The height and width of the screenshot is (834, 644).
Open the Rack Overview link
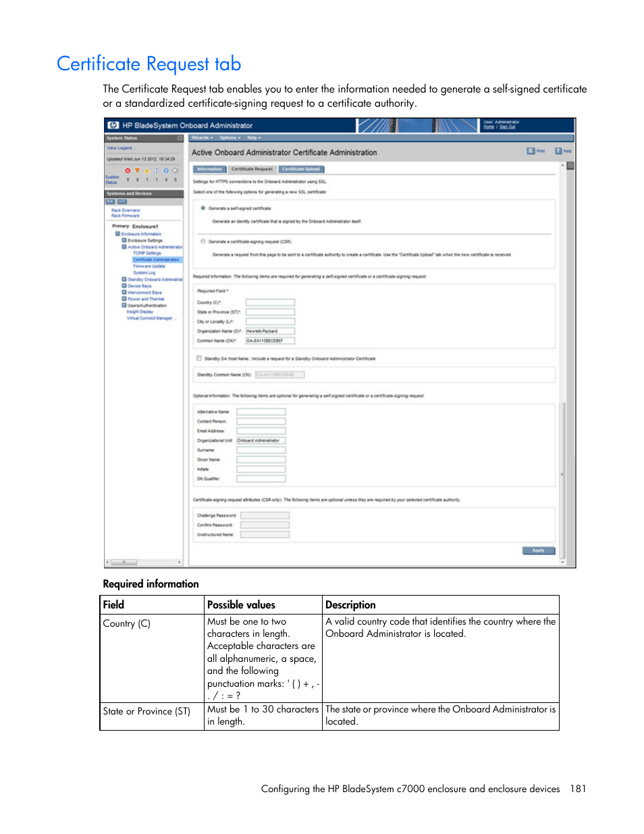[126, 210]
